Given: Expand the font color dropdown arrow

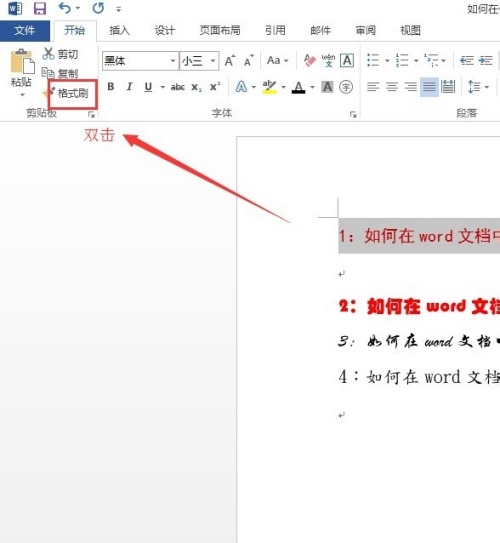Looking at the screenshot, I should click(x=312, y=87).
